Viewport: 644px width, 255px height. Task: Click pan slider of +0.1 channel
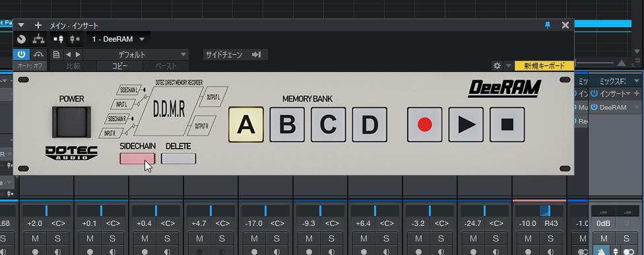tap(102, 211)
